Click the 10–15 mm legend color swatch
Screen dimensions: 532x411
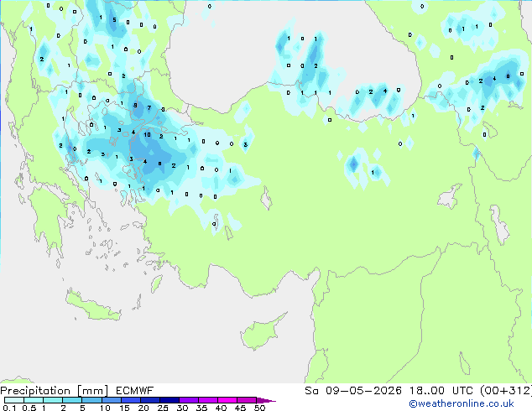pyautogui.click(x=111, y=400)
